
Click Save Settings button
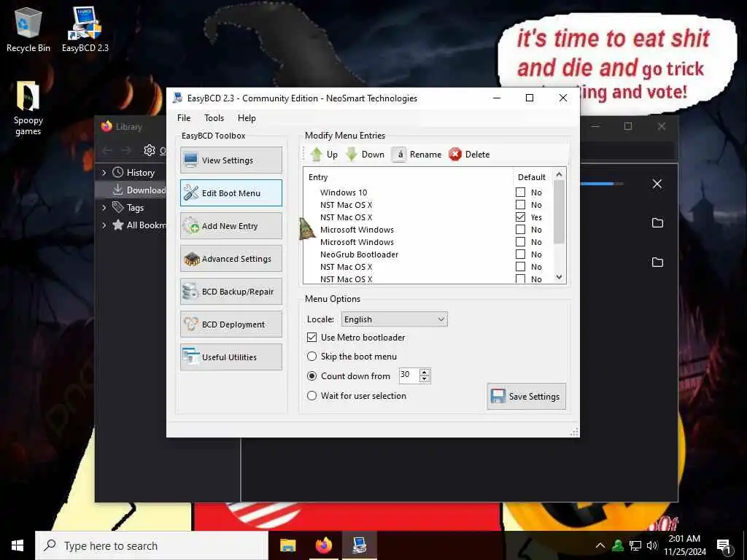[527, 396]
